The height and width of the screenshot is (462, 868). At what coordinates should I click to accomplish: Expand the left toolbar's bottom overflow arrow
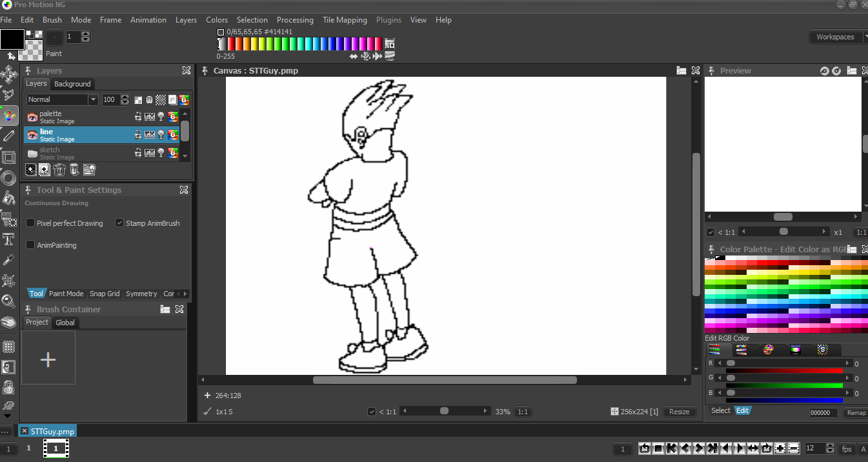coord(8,417)
